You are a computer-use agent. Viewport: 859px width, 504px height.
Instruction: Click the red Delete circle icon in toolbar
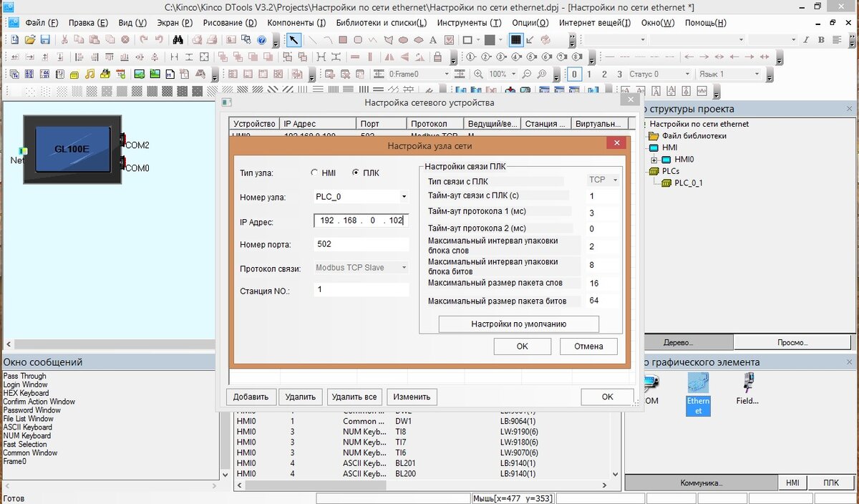coord(125,39)
